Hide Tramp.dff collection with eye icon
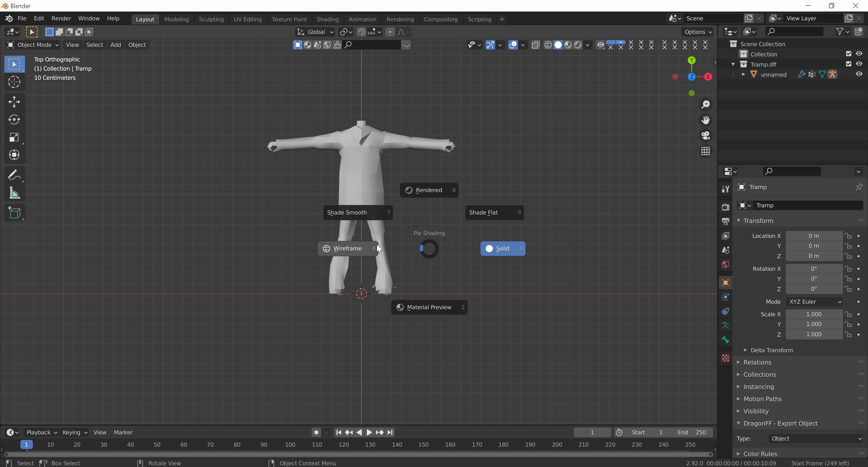868x467 pixels. pyautogui.click(x=859, y=64)
